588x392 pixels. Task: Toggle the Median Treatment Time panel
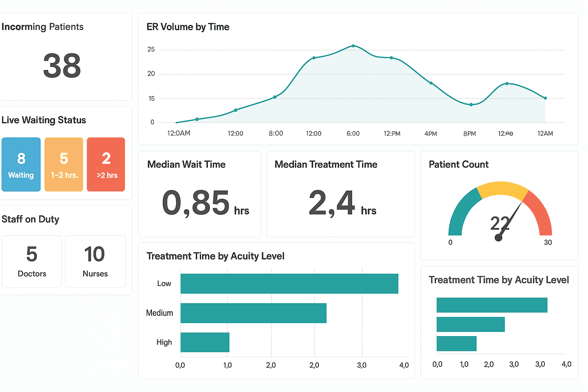point(340,193)
